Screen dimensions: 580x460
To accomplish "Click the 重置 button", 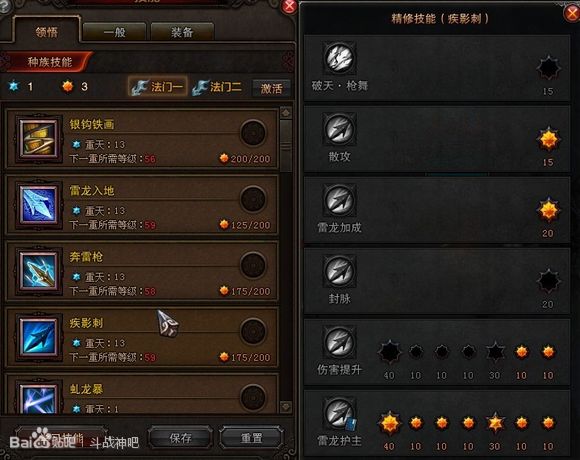I will (252, 438).
